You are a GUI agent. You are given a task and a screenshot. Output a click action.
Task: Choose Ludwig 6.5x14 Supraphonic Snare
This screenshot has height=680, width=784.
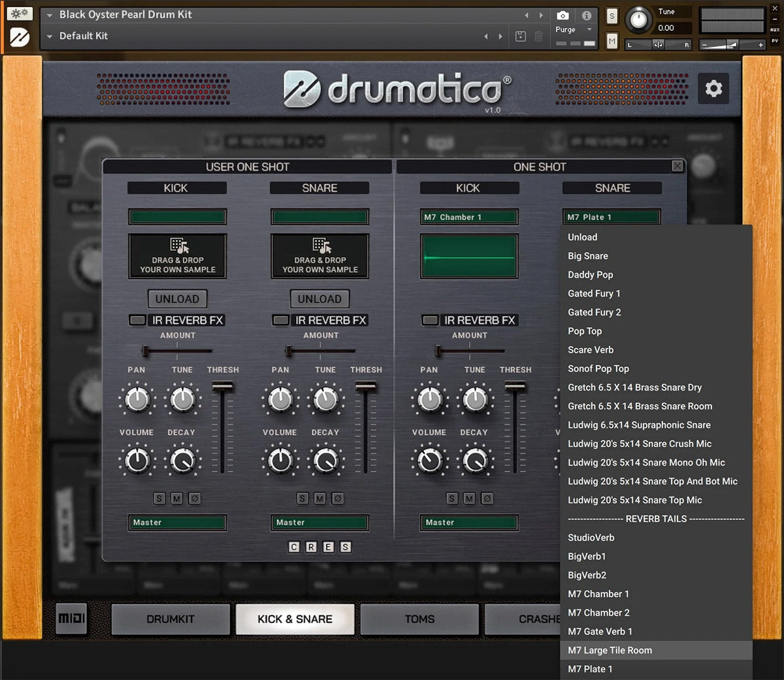pyautogui.click(x=657, y=425)
